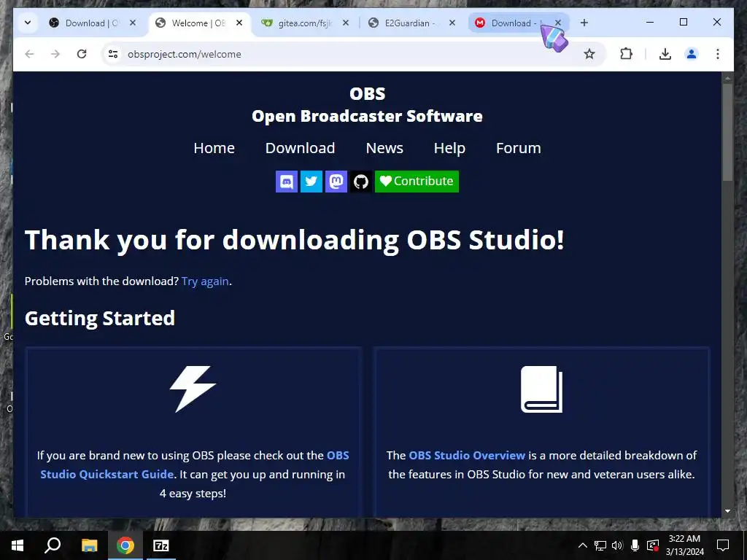
Task: Close the Welcome | OBS tab
Action: 239,23
